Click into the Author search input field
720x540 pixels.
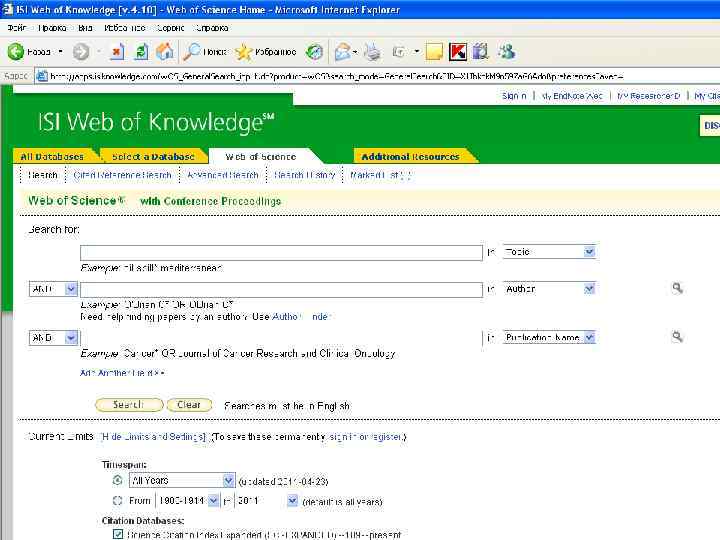(x=281, y=290)
